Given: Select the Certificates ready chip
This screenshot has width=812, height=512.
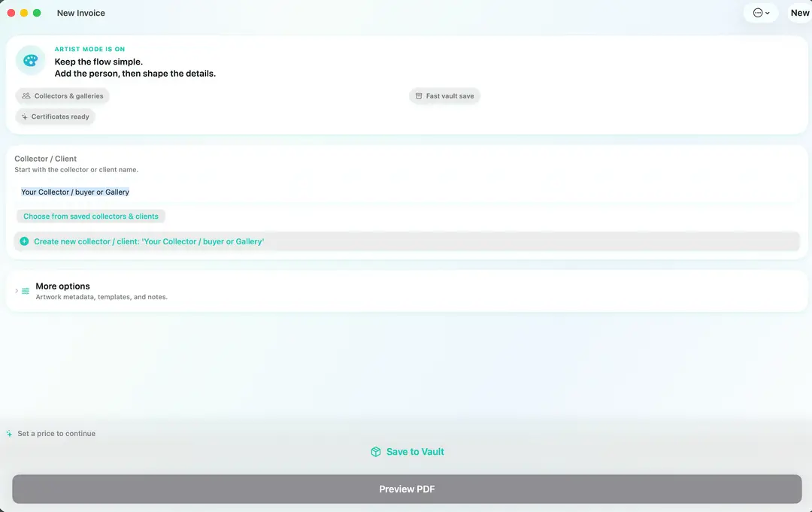Looking at the screenshot, I should click(56, 117).
